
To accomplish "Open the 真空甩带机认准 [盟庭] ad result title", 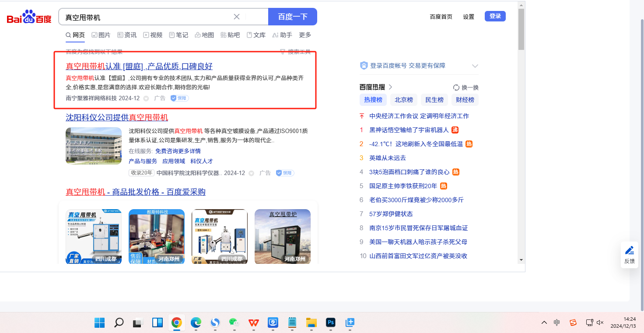I will coord(139,67).
